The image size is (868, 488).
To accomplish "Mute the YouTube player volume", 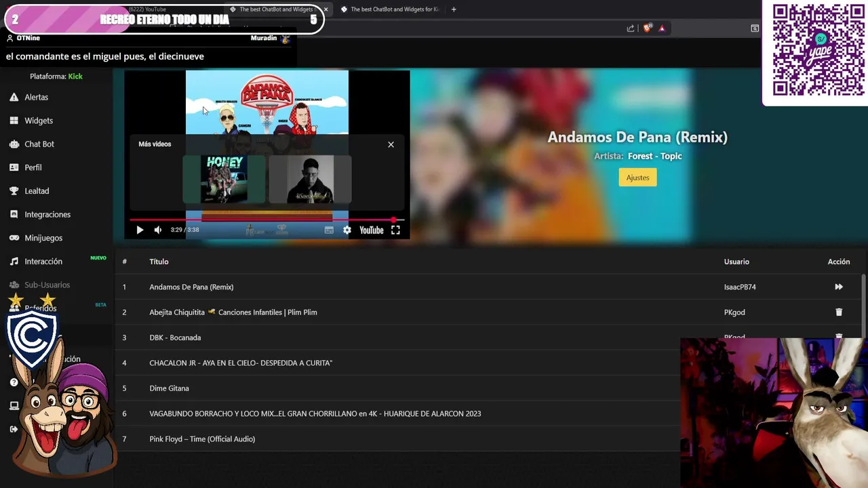I will point(158,230).
